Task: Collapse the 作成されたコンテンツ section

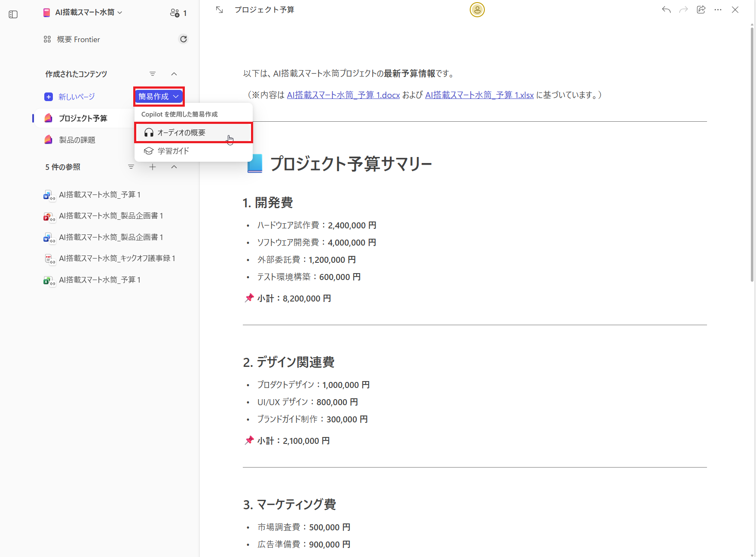Action: (174, 74)
